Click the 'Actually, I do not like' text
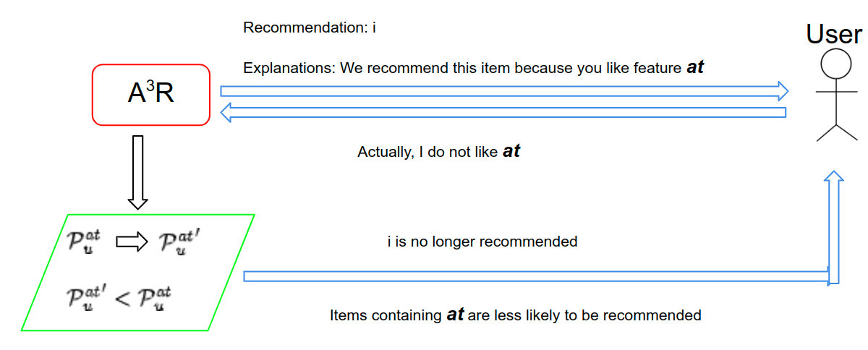The height and width of the screenshot is (350, 868). pos(427,153)
